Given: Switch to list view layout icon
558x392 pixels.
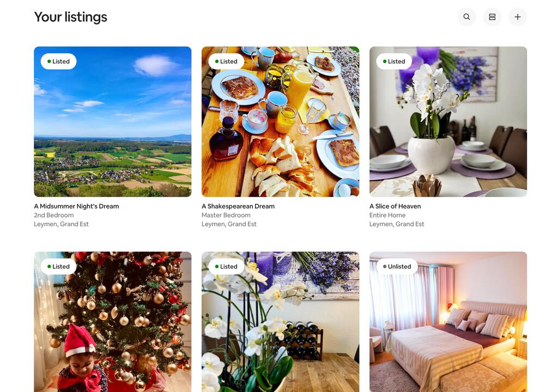Looking at the screenshot, I should point(492,17).
